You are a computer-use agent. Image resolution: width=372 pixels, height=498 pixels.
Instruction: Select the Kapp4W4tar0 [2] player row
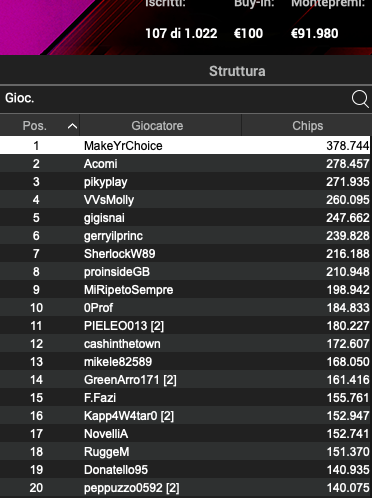click(185, 415)
